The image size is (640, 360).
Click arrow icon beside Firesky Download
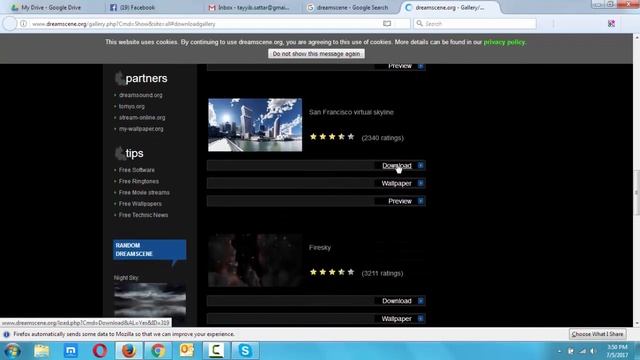click(x=420, y=301)
